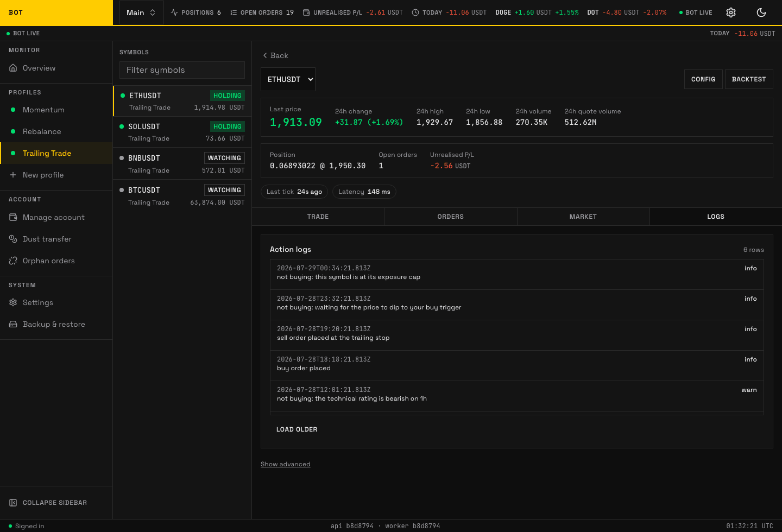Screen dimensions: 782x532
Task: Open Backup & restore page
Action: (56, 324)
